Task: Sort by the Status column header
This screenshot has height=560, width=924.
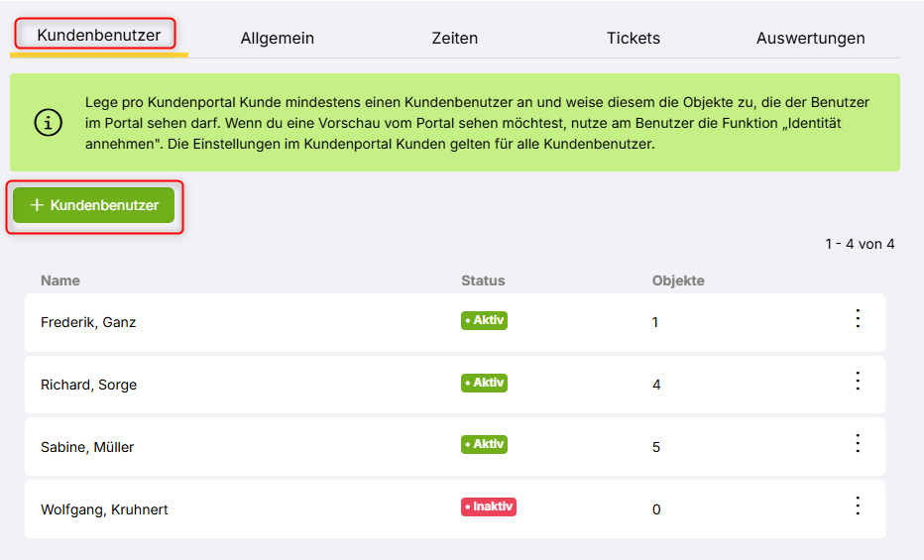Action: coord(483,281)
